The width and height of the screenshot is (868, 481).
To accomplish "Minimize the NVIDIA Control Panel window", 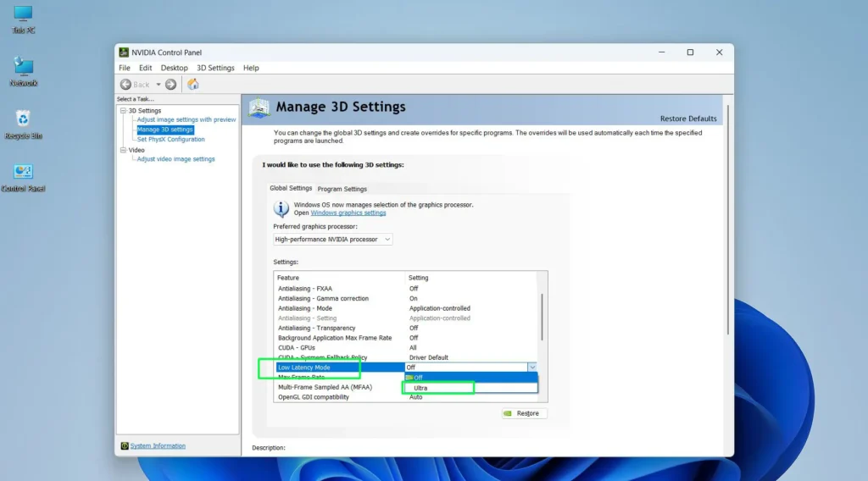I will pos(661,53).
